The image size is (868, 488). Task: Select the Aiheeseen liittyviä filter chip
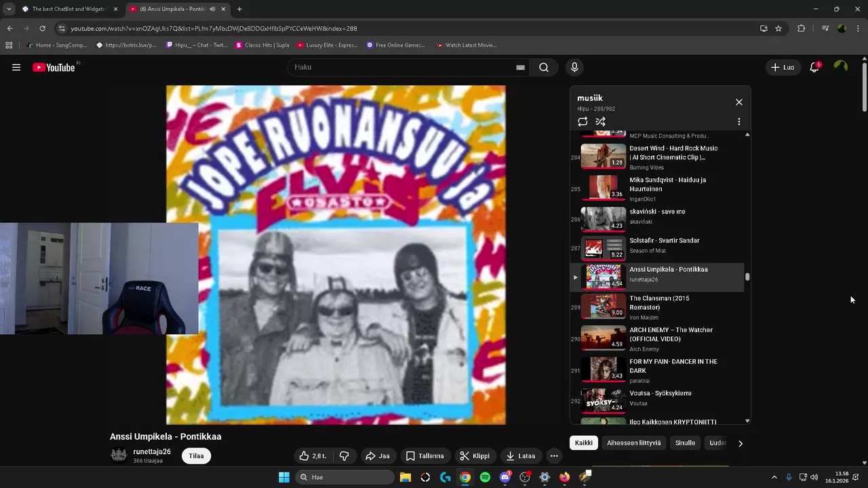click(634, 443)
